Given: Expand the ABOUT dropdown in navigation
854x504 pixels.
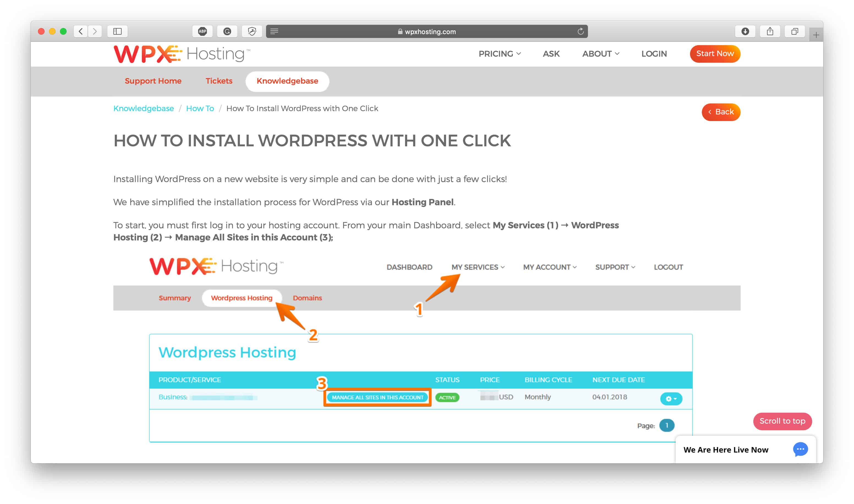Looking at the screenshot, I should [600, 53].
